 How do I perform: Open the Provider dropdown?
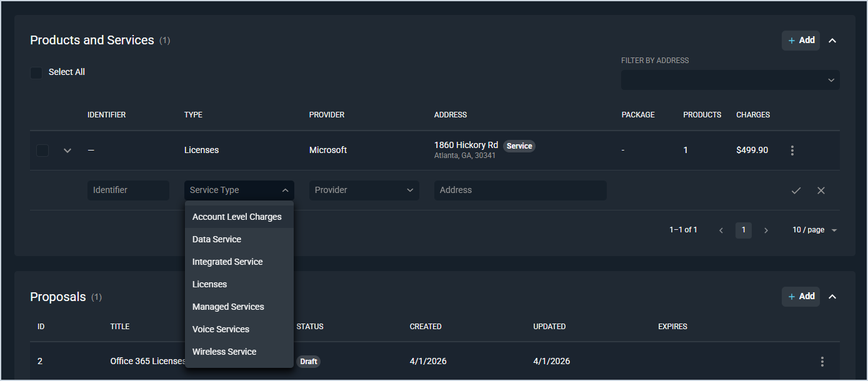[364, 190]
